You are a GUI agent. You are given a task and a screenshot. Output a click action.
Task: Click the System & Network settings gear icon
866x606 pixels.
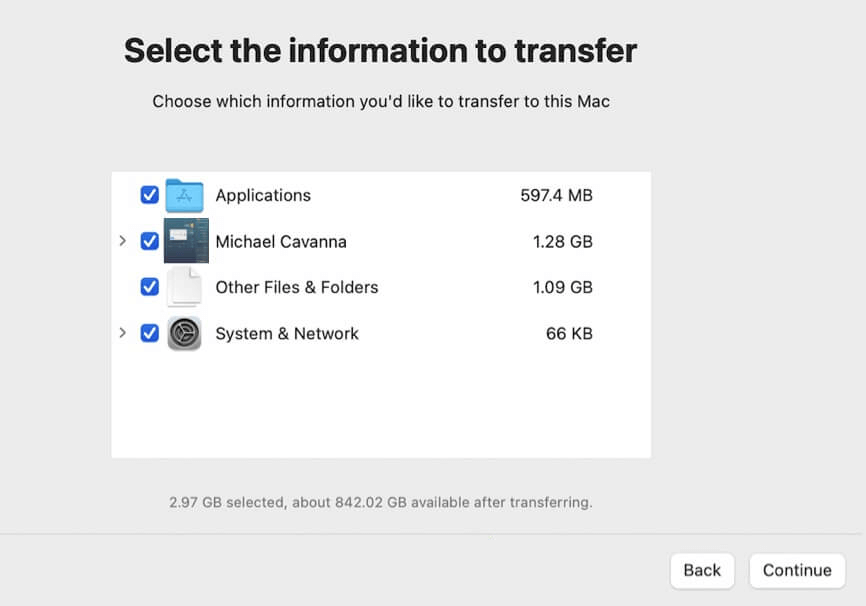coord(184,333)
